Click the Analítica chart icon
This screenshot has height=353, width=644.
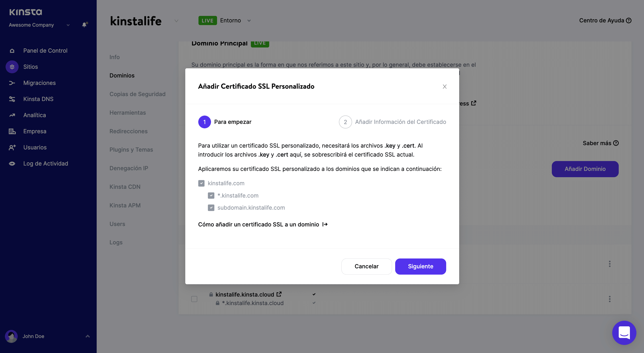(x=12, y=115)
